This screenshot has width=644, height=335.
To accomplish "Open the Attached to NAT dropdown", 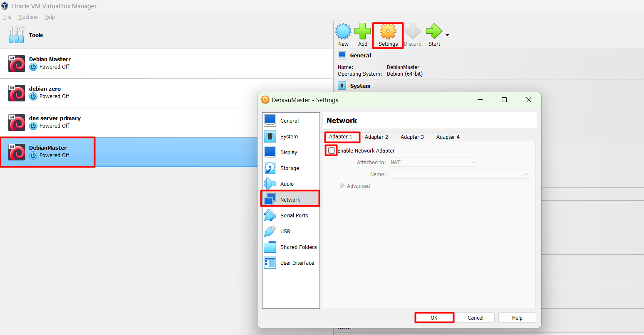I will point(433,162).
